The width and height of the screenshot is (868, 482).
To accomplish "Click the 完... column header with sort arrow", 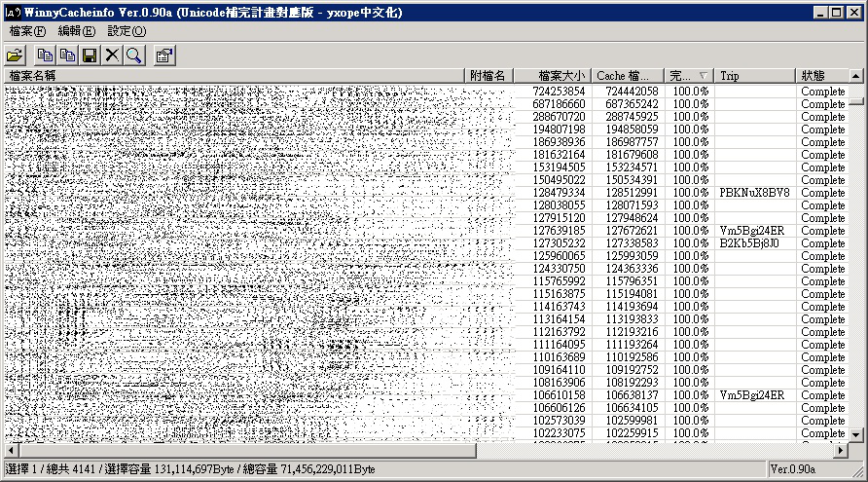I will (689, 76).
